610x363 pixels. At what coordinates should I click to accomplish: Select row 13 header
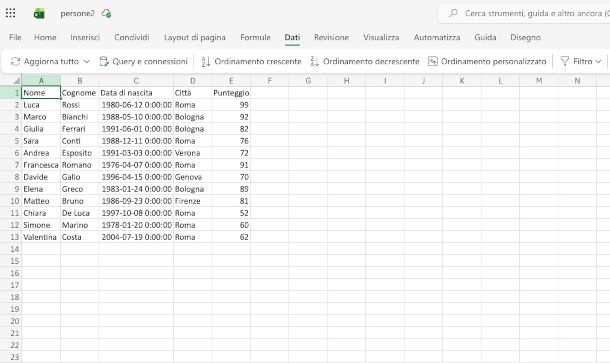pos(11,237)
